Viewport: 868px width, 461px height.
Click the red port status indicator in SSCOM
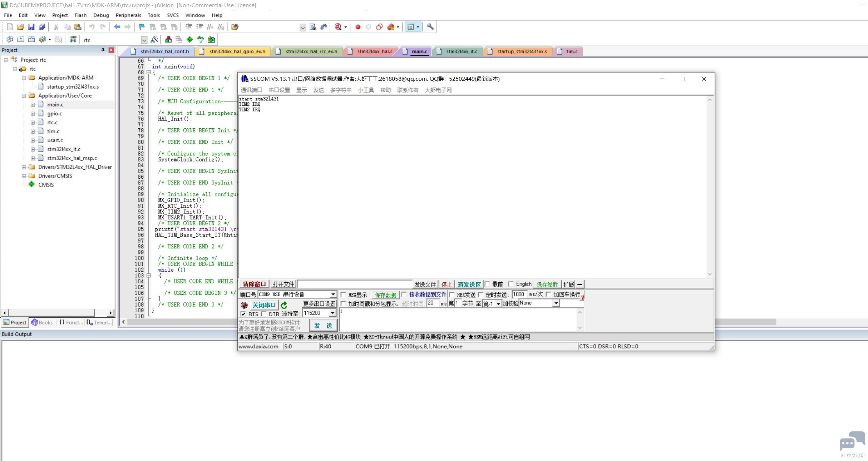coord(244,305)
